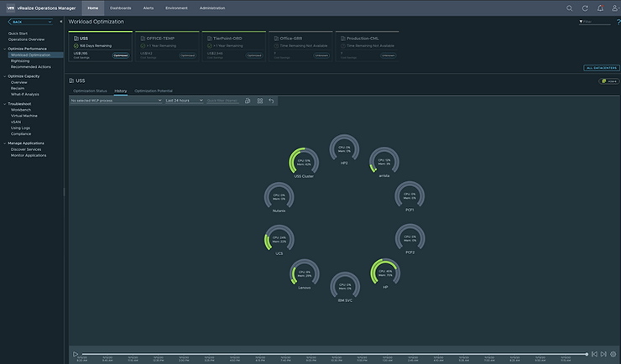Click the ALL DATACENTERS button
Image resolution: width=621 pixels, height=364 pixels.
[x=602, y=68]
